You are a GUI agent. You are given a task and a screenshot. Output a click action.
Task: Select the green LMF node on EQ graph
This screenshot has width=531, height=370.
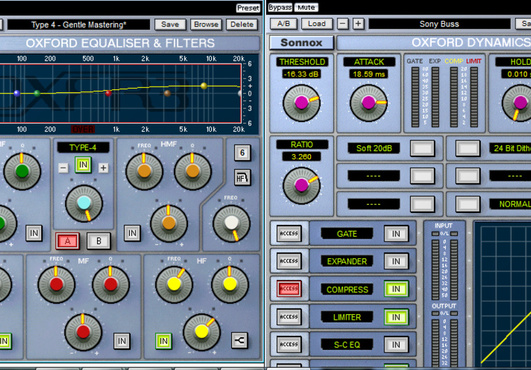pyautogui.click(x=37, y=93)
